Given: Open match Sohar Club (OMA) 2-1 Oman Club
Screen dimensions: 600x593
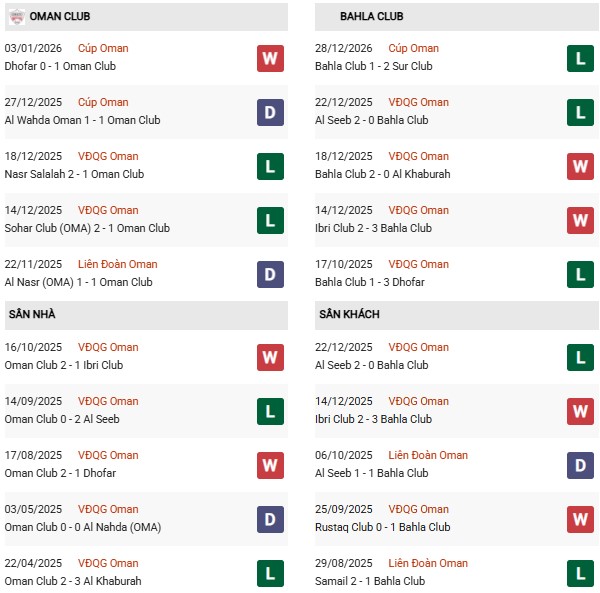Looking at the screenshot, I should point(87,228).
